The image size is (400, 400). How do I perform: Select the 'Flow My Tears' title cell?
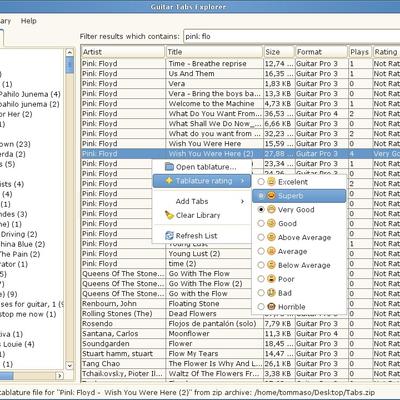(x=214, y=354)
